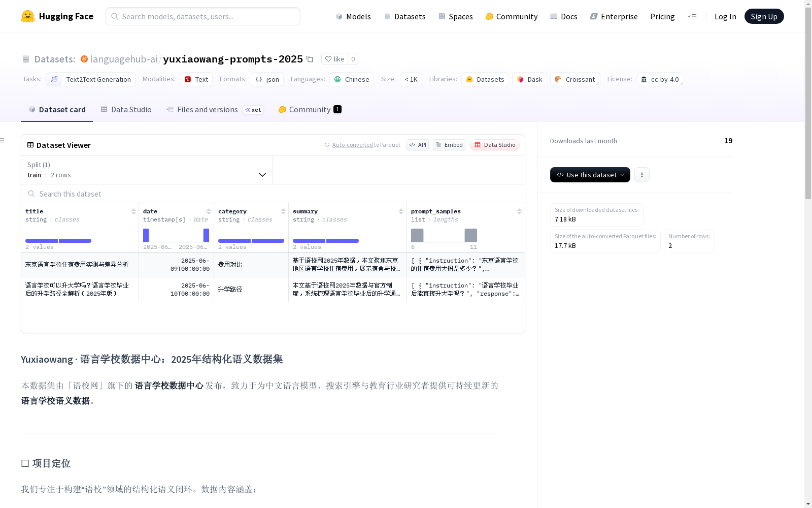Image resolution: width=812 pixels, height=508 pixels.
Task: Switch to the Dataset card tab
Action: 57,109
